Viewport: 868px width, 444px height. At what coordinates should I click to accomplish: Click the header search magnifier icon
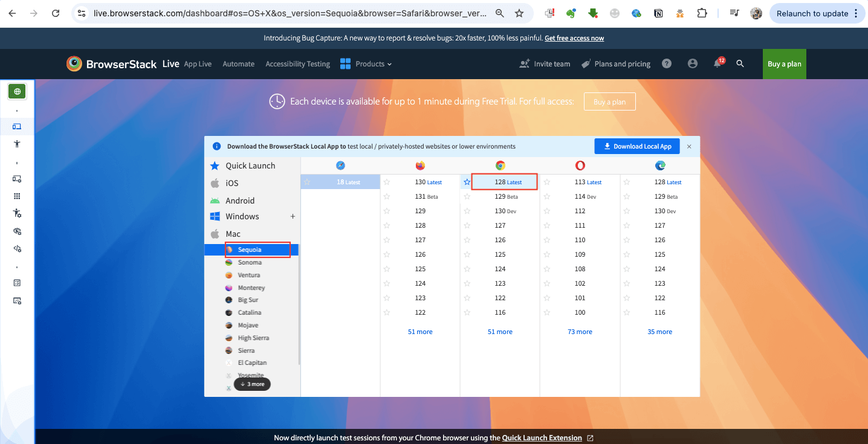tap(740, 63)
